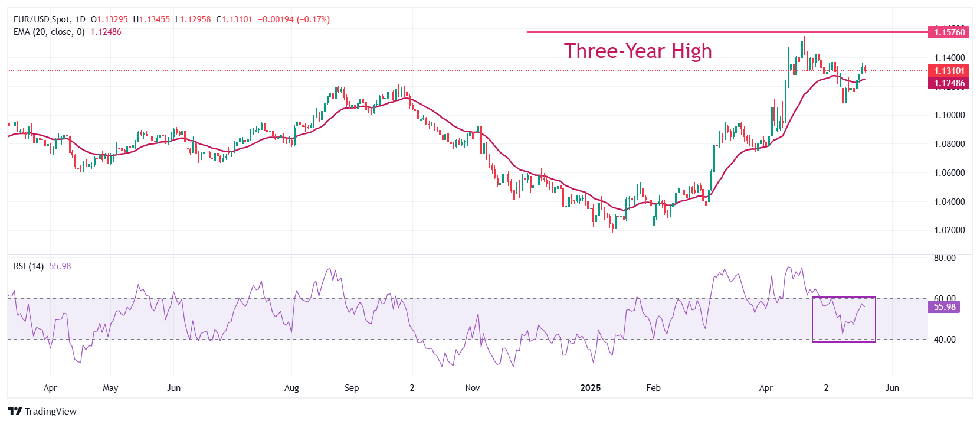This screenshot has width=980, height=424.
Task: Select the RSI (14) indicator legend
Action: (x=28, y=266)
